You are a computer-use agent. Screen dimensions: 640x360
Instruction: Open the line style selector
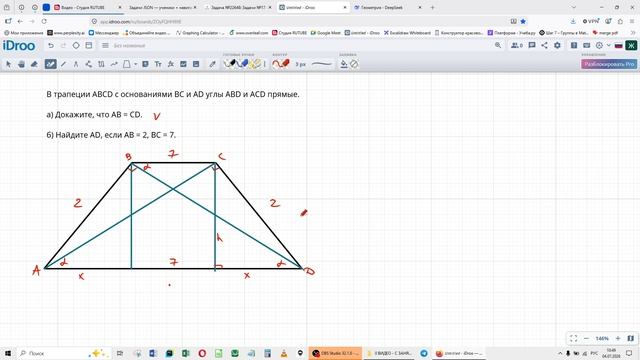[x=322, y=64]
